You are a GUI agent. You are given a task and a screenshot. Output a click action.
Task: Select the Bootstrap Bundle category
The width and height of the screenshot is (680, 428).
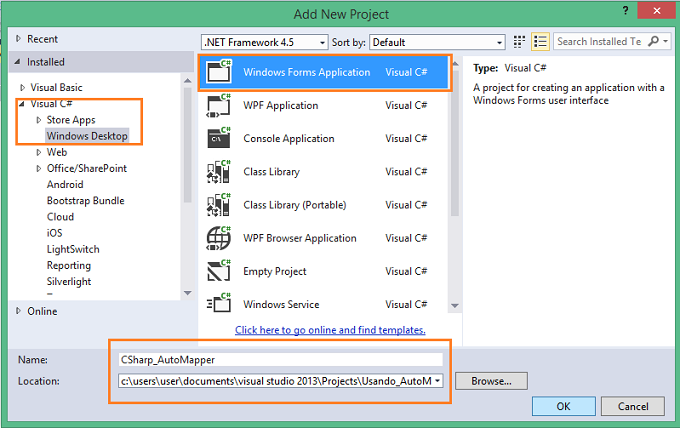pos(85,200)
